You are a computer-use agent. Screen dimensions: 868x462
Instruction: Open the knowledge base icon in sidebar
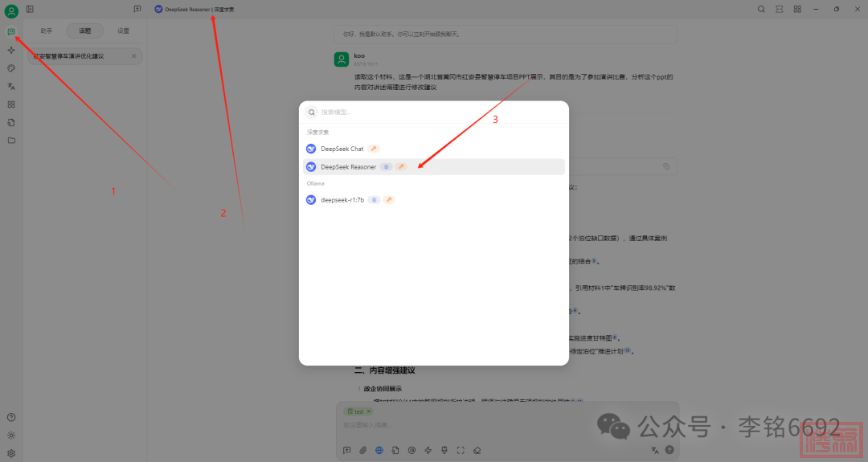point(11,122)
